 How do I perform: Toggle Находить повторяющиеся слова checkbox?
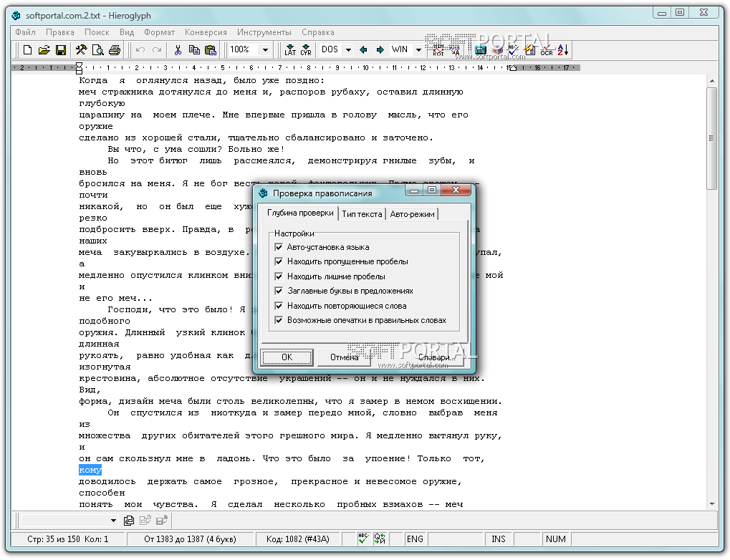pyautogui.click(x=279, y=305)
